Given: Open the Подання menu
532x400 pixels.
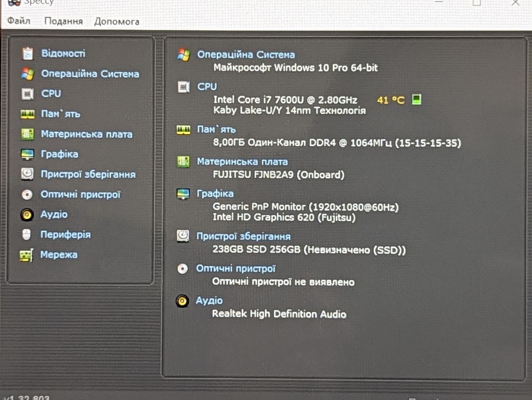Looking at the screenshot, I should [63, 21].
